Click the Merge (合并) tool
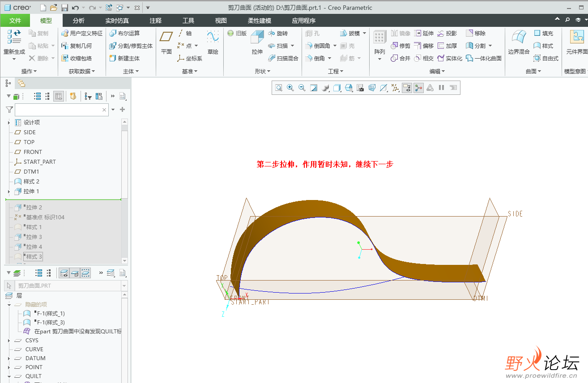The width and height of the screenshot is (588, 383). coord(400,59)
